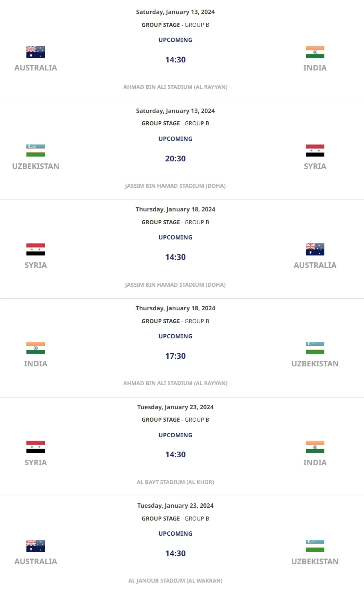Viewport: 364px width, 589px height.
Task: Choose India flag in India vs Uzbekistan match
Action: click(x=36, y=348)
